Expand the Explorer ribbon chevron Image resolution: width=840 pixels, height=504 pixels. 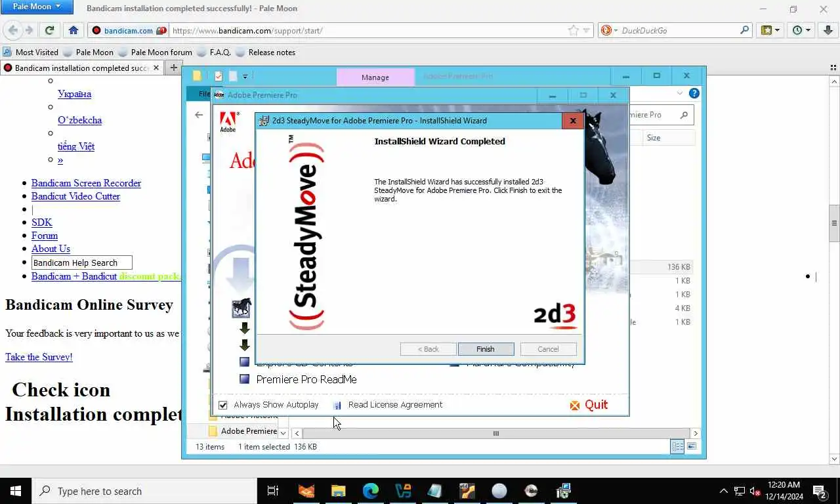click(680, 93)
